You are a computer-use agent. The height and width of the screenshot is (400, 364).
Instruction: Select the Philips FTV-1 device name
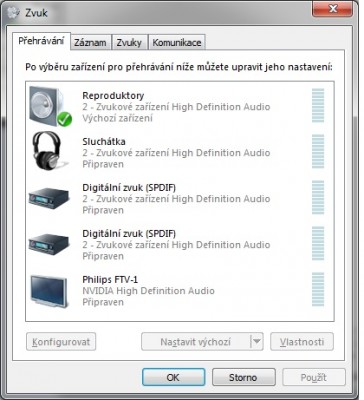(x=110, y=279)
